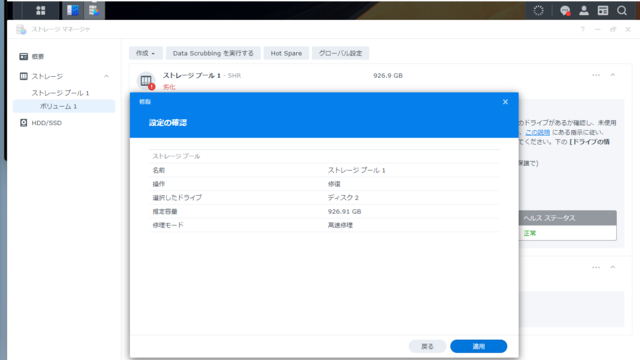The height and width of the screenshot is (360, 640).
Task: Click 推定容量 label in dialog
Action: point(165,211)
